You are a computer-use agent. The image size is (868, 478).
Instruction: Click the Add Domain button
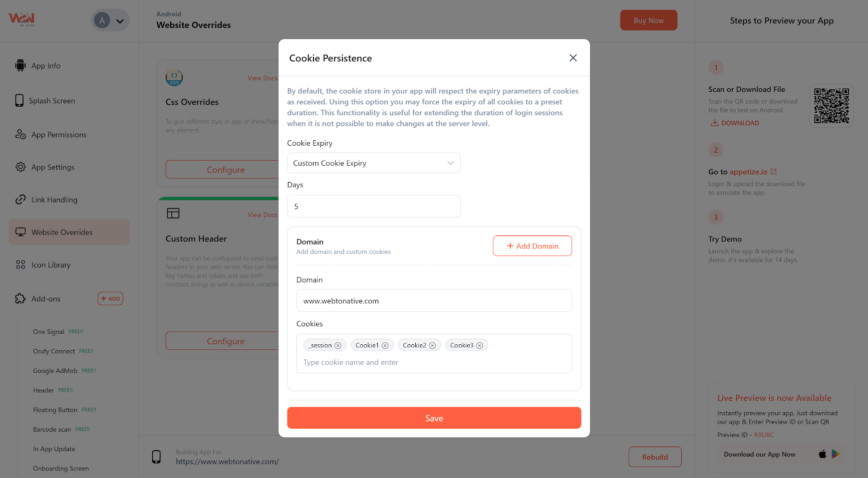pyautogui.click(x=532, y=246)
